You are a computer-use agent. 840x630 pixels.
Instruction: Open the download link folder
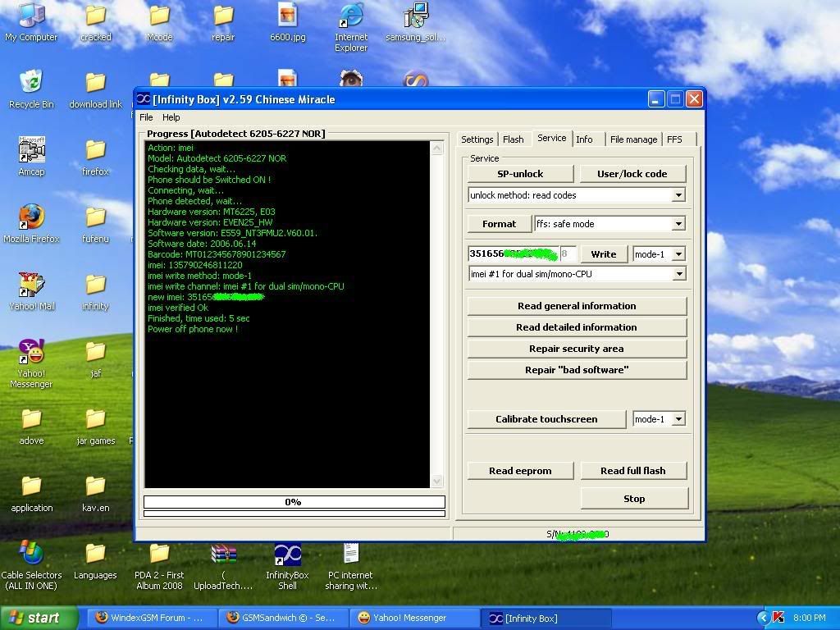(95, 89)
